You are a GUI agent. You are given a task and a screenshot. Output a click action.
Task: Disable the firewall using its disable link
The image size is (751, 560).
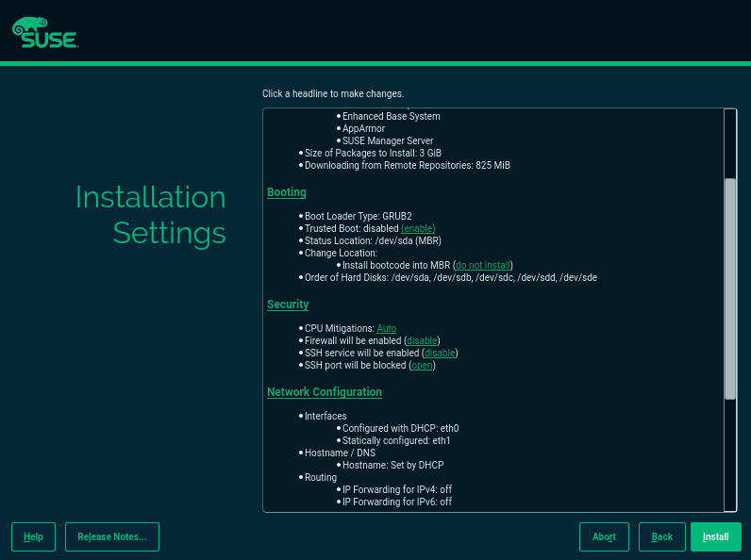pyautogui.click(x=422, y=340)
